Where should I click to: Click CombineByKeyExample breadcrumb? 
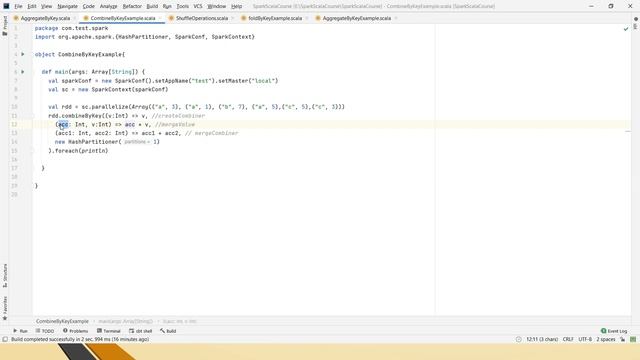tap(62, 322)
